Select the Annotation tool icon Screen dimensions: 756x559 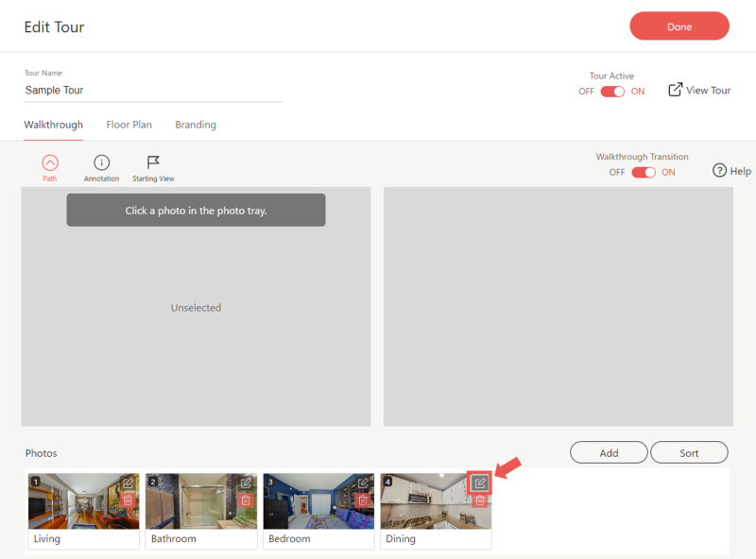click(x=101, y=163)
